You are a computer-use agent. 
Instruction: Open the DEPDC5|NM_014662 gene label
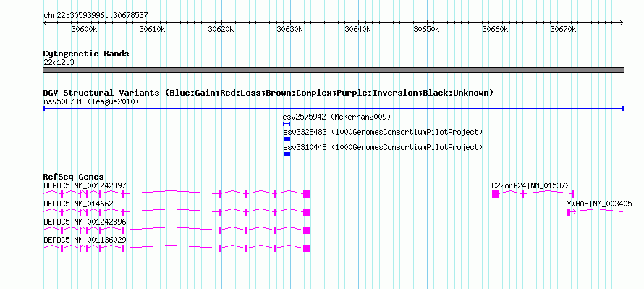78,204
